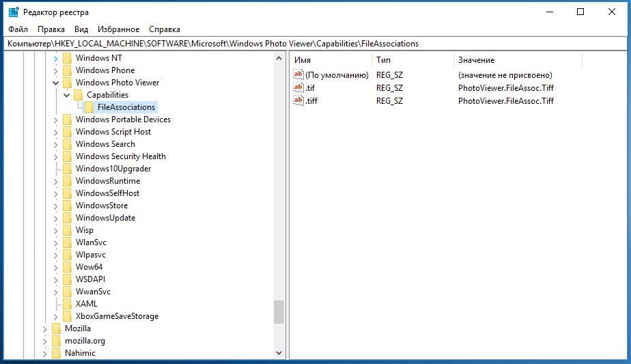Expand the XboxGameSaveStorage key

[x=55, y=317]
